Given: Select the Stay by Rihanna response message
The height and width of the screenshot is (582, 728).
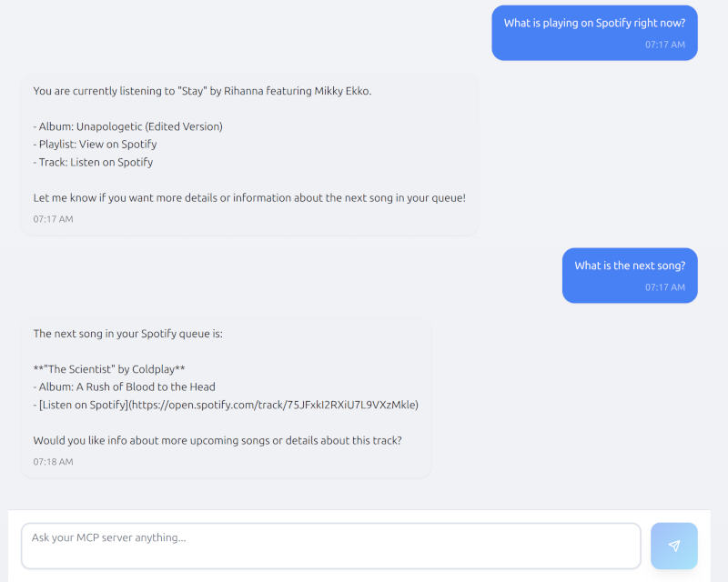Looking at the screenshot, I should [x=248, y=153].
